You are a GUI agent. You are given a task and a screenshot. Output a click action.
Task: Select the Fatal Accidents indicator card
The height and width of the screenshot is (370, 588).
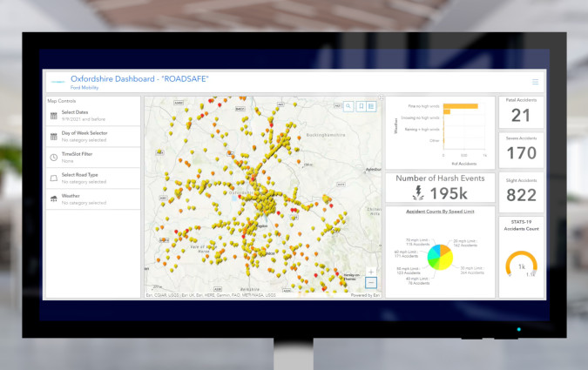click(521, 112)
